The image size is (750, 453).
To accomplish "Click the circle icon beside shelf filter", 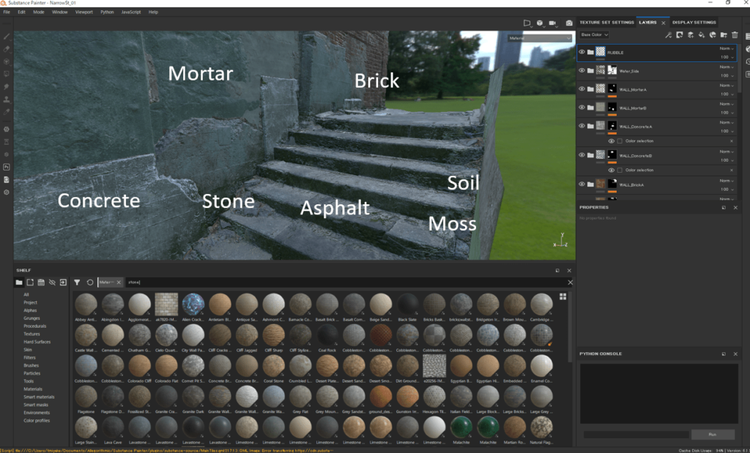I will 90,283.
